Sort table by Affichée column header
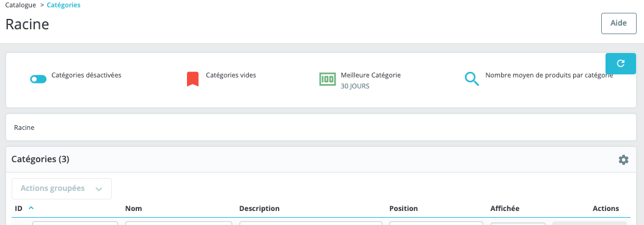The width and height of the screenshot is (644, 225). pyautogui.click(x=505, y=208)
